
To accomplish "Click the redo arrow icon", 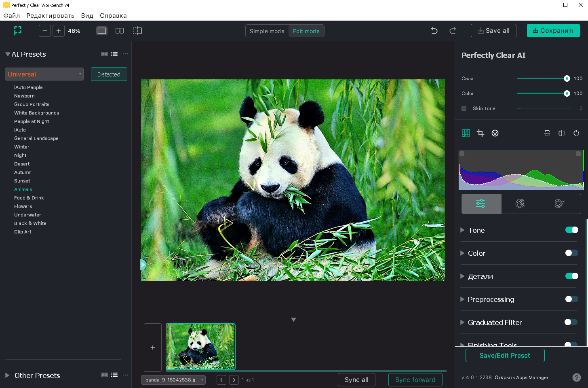I will 453,31.
